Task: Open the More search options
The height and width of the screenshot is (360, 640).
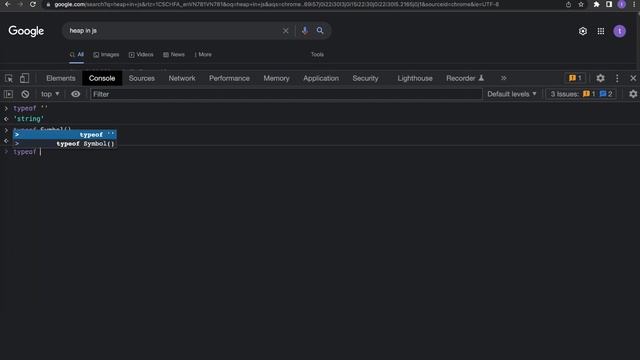Action: [x=203, y=54]
